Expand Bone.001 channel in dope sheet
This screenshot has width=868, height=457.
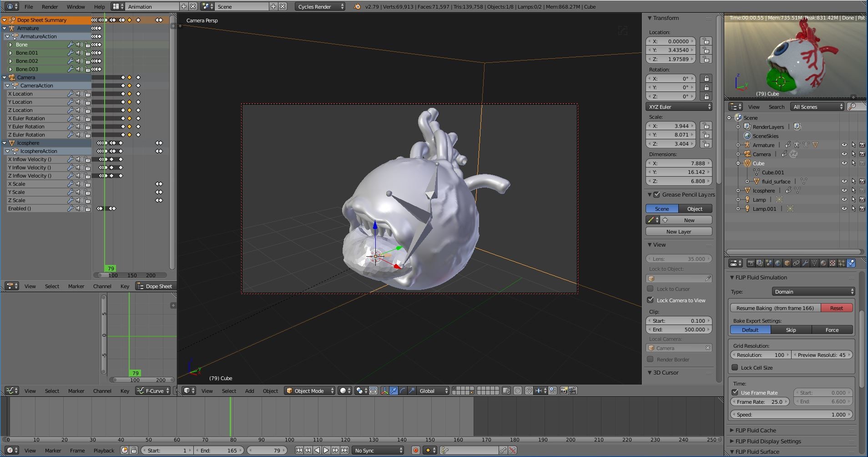(10, 53)
